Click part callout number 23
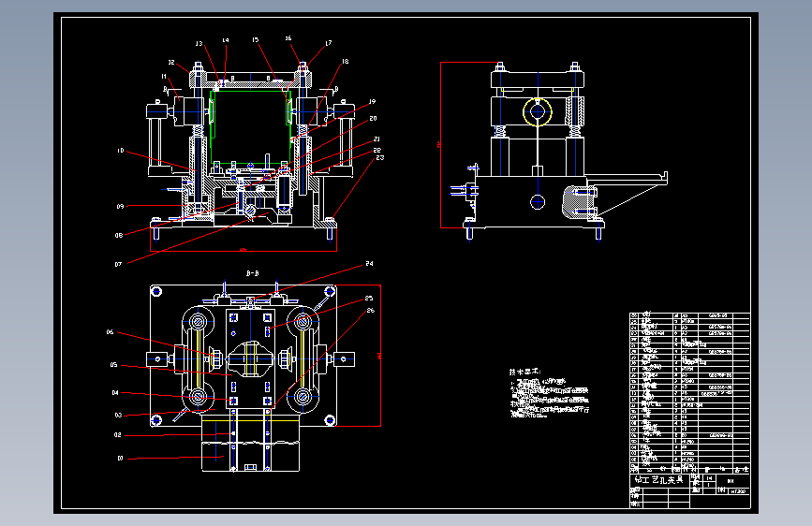Viewport: 812px width, 526px height. coord(380,158)
